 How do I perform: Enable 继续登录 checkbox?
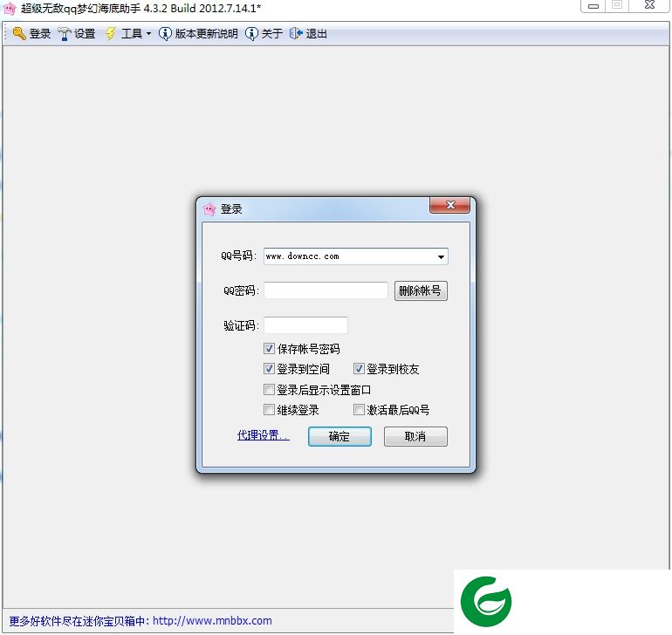tap(269, 410)
